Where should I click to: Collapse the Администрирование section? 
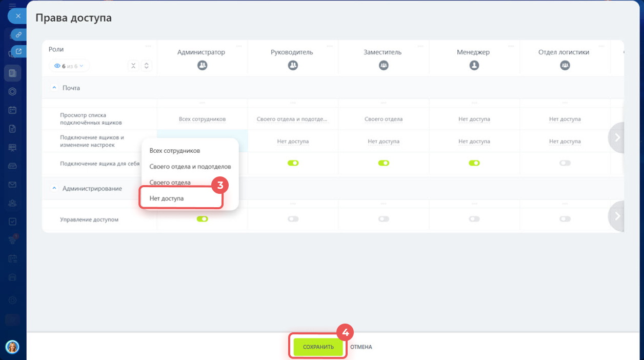point(54,188)
